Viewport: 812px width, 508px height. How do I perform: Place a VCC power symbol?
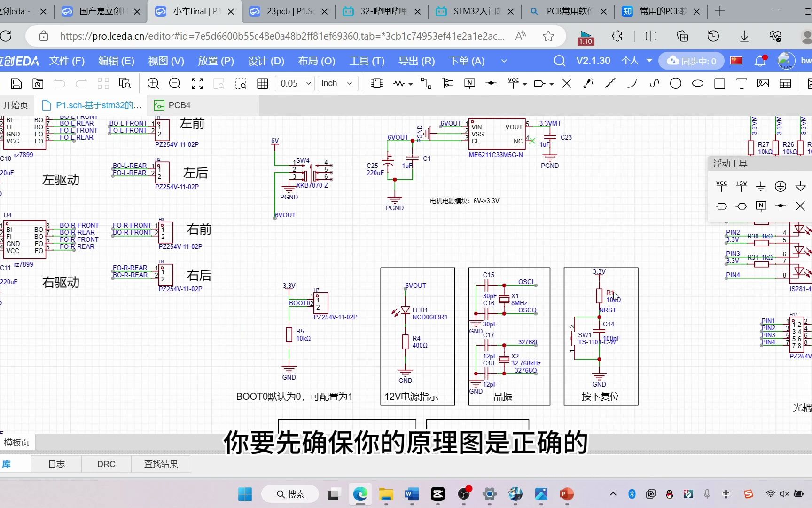(x=514, y=83)
